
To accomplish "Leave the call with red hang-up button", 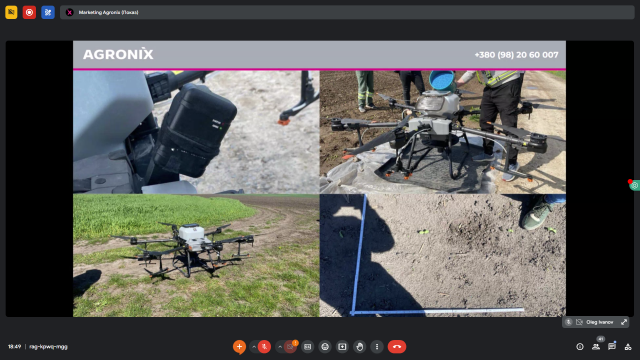I will click(x=397, y=347).
